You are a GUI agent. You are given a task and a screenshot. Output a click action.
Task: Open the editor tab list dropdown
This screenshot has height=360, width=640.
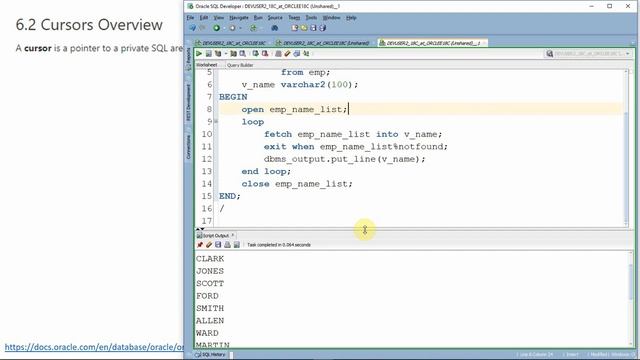tap(633, 43)
